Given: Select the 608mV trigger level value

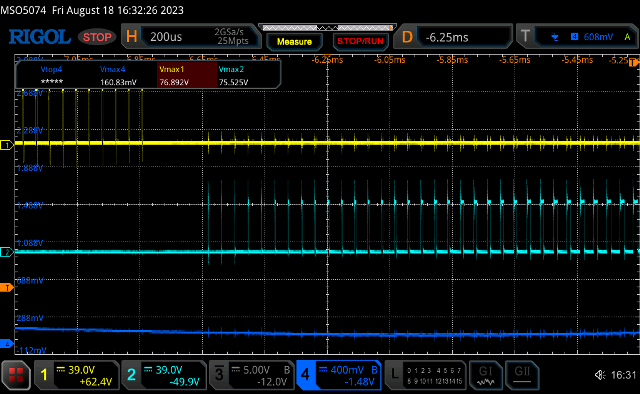Looking at the screenshot, I should tap(598, 37).
